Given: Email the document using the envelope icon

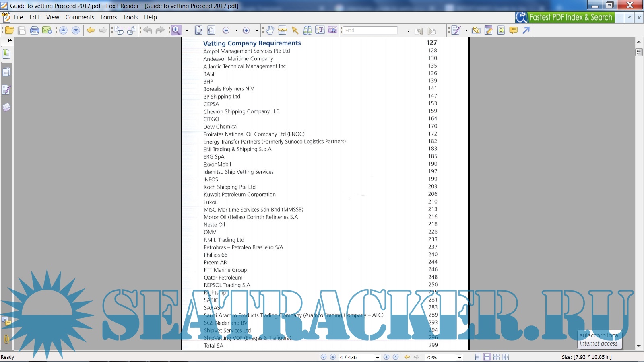Looking at the screenshot, I should (x=47, y=31).
